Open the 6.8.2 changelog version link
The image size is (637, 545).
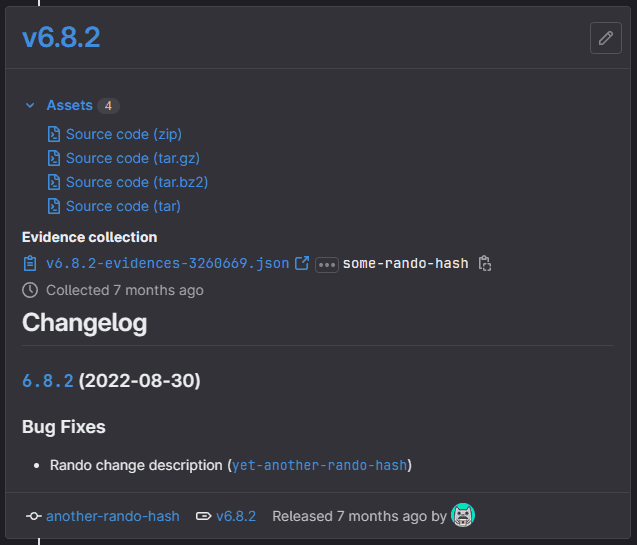point(48,381)
